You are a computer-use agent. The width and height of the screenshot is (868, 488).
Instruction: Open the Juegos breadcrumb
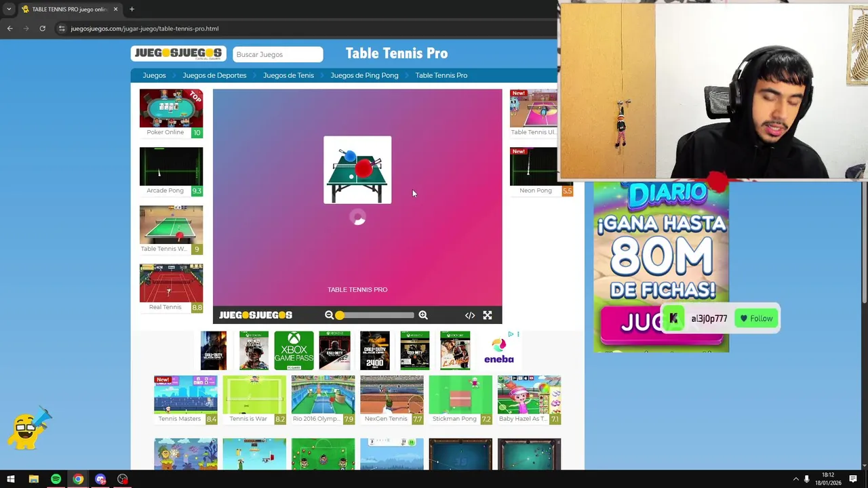coord(154,75)
